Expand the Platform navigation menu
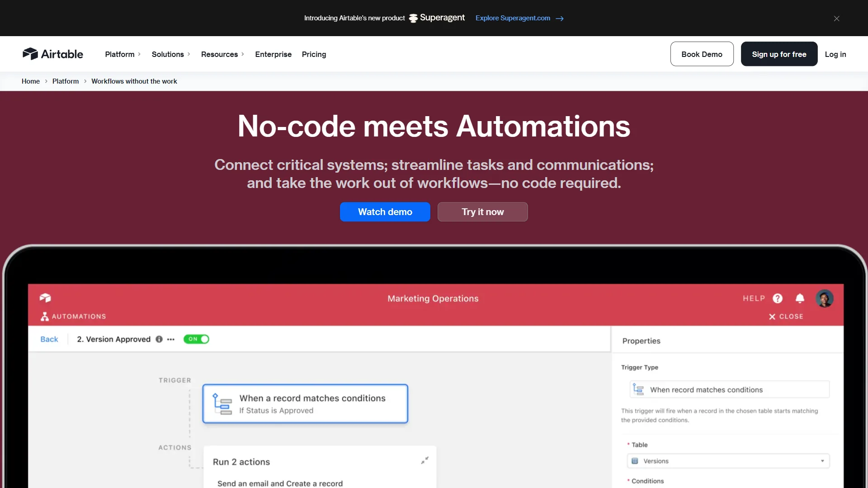 tap(123, 54)
